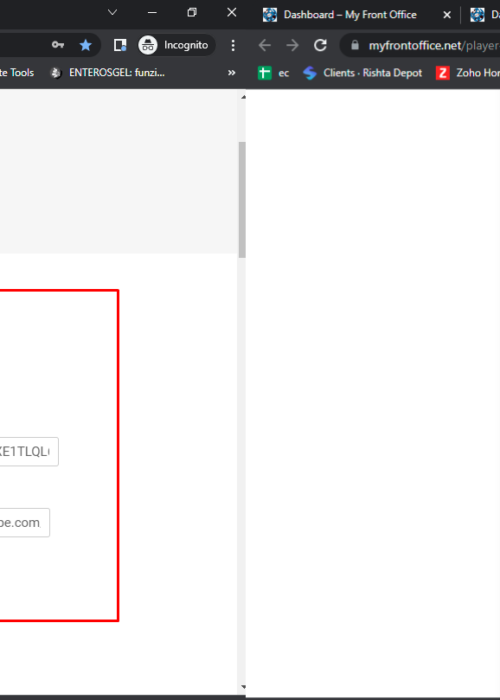Open ENTEROSGEL bookmark
This screenshot has width=500, height=700.
pos(108,73)
